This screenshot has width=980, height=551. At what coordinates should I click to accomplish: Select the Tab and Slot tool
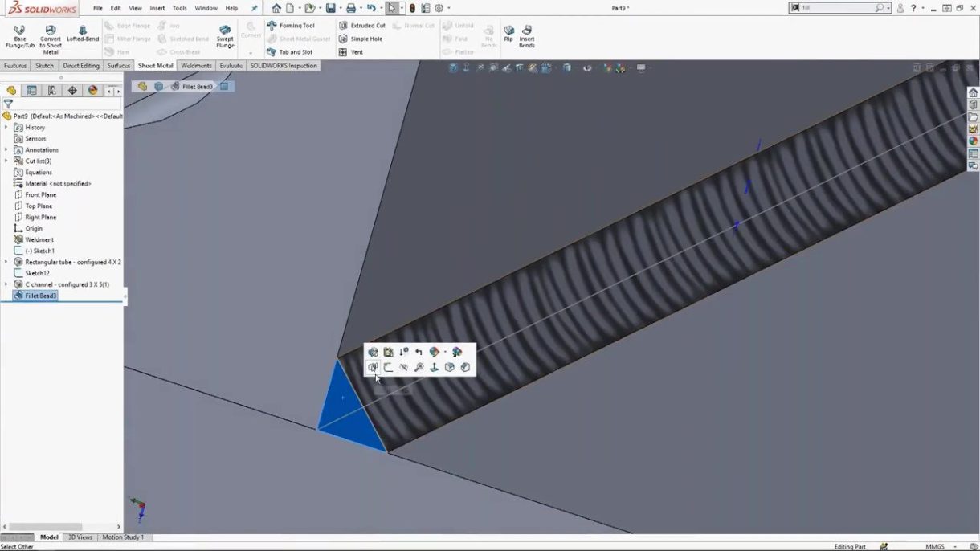point(290,52)
